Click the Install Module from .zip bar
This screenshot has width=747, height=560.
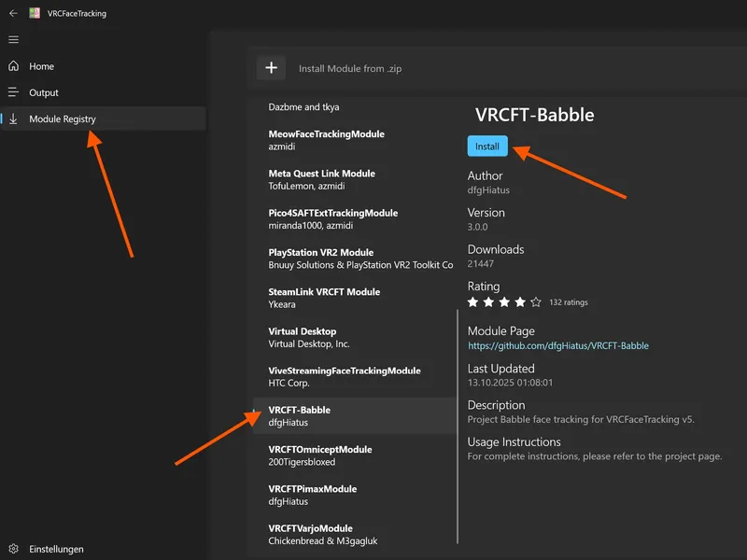350,67
